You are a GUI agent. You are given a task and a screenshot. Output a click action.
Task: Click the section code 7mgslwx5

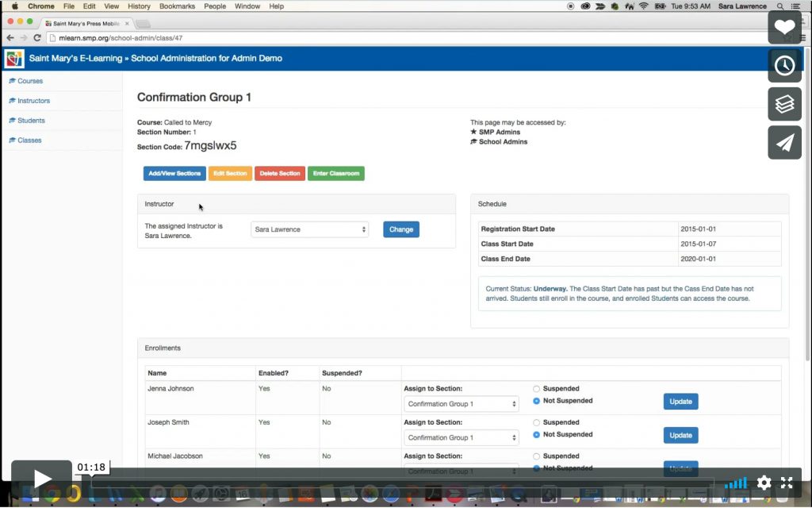point(210,146)
